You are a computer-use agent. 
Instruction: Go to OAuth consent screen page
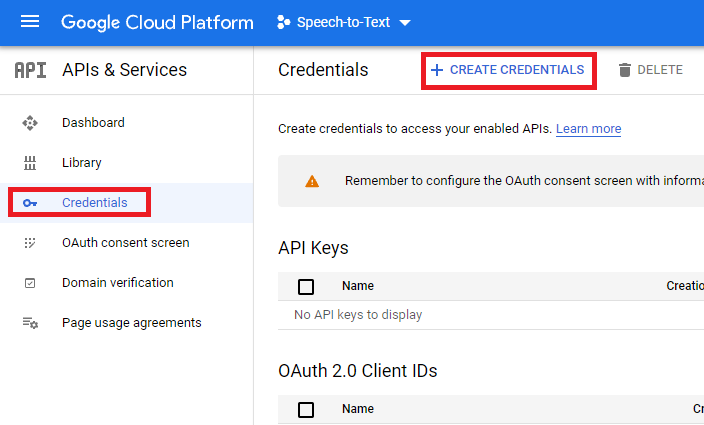pyautogui.click(x=125, y=243)
